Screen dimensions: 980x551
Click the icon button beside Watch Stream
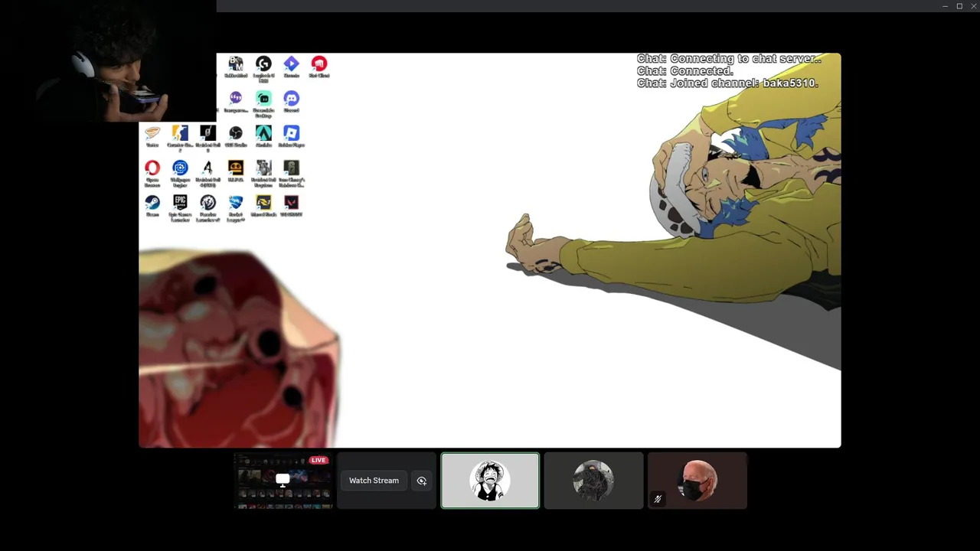point(422,481)
